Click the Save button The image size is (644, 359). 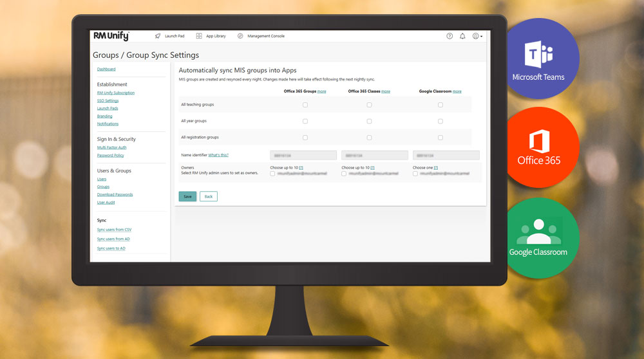click(x=187, y=196)
